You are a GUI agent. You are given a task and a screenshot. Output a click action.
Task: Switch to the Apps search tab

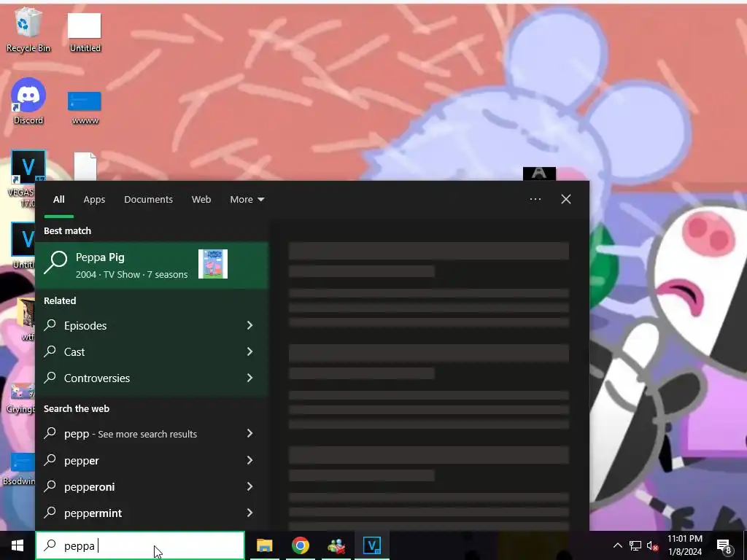94,200
